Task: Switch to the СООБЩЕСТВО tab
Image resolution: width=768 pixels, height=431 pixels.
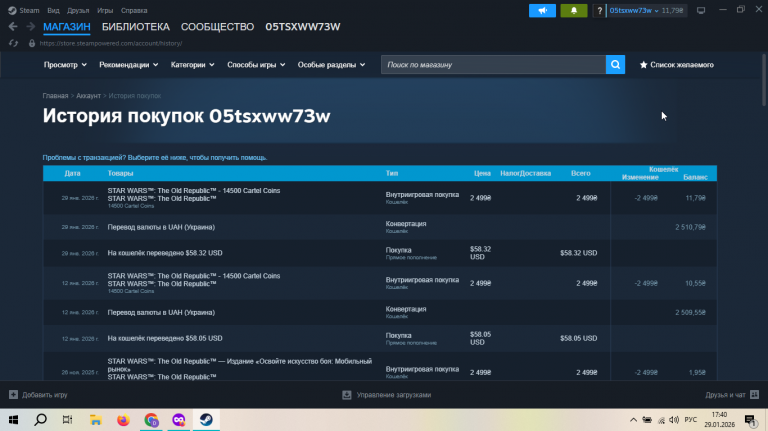Action: (217, 27)
